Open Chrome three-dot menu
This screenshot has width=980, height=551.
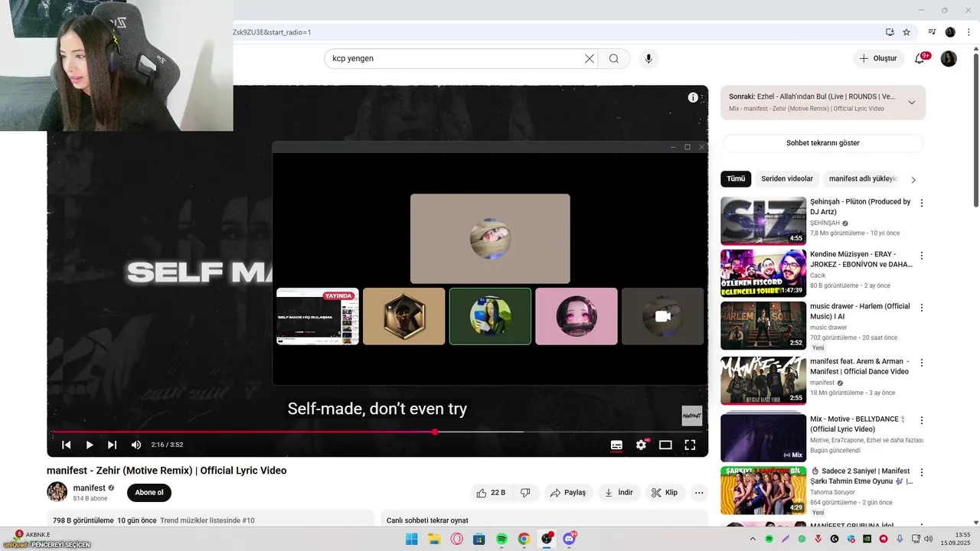pos(969,32)
